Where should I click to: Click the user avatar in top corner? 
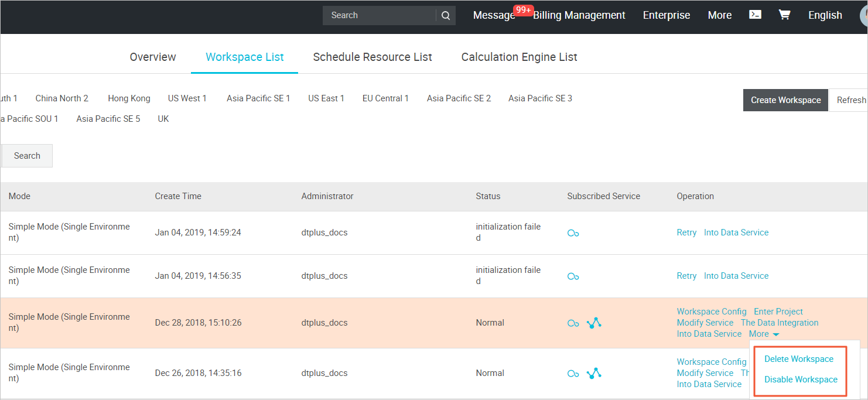864,15
